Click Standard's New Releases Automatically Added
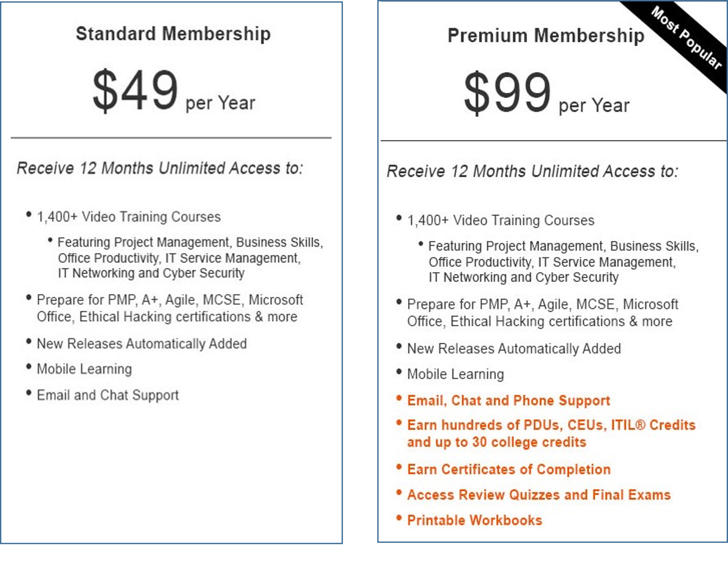 tap(142, 344)
